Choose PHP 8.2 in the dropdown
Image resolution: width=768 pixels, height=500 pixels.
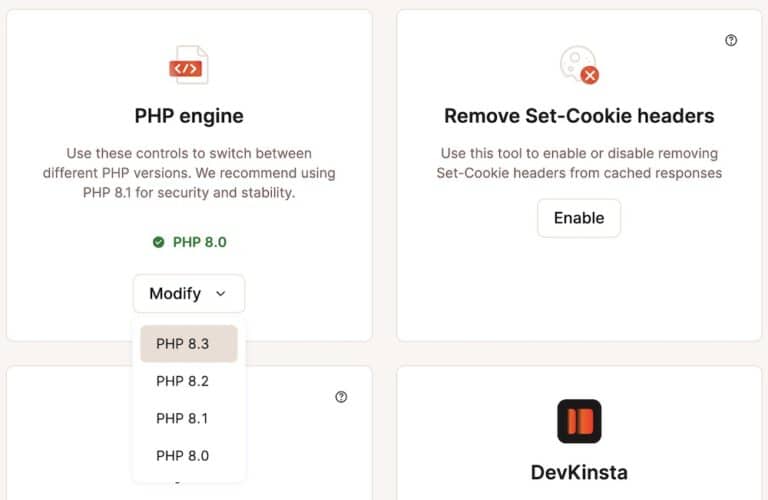tap(189, 381)
